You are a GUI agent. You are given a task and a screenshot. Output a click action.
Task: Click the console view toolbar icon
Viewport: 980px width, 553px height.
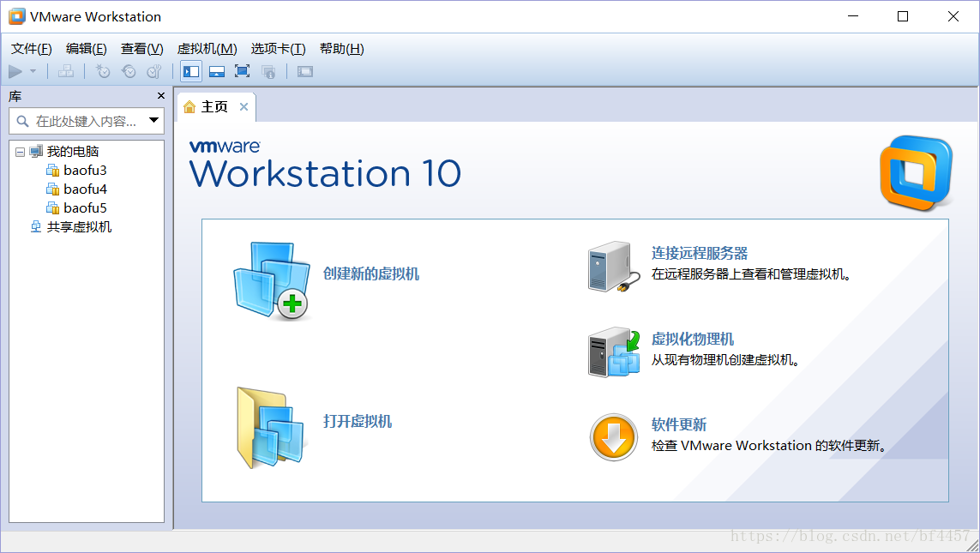[305, 72]
